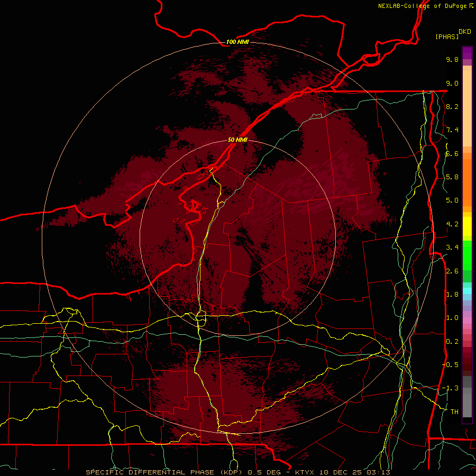Click the 4.2 legend value
Viewport: 476px width, 476px height.
tap(452, 224)
